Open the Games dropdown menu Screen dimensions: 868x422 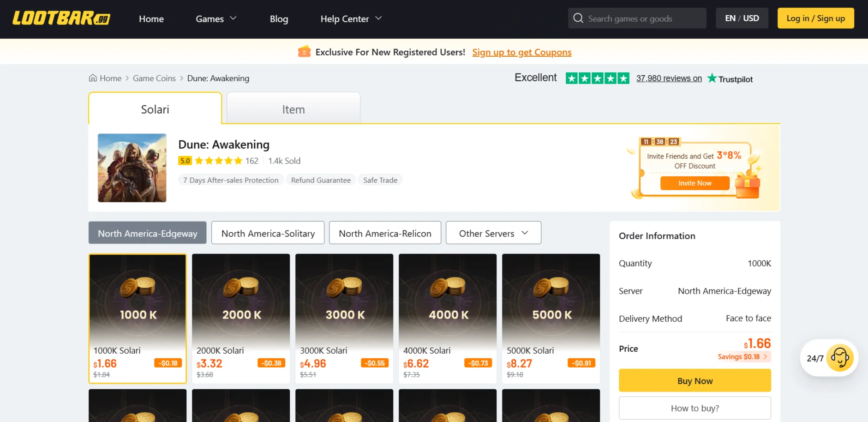[216, 19]
